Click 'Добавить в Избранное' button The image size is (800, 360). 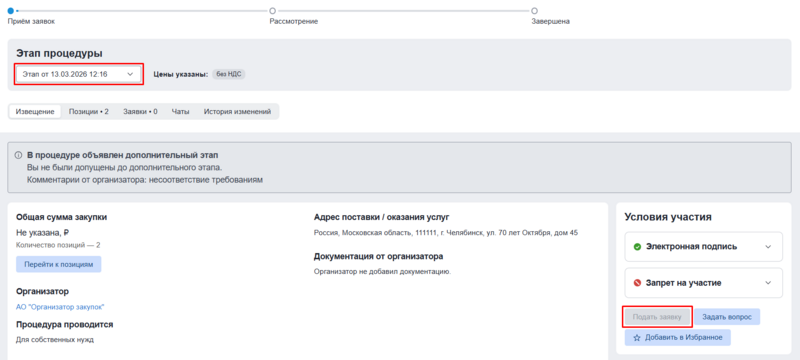tap(678, 338)
